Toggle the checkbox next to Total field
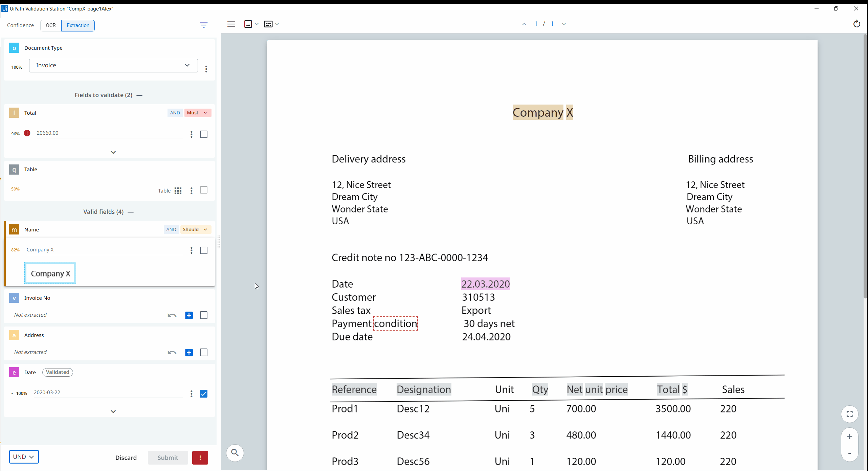The width and height of the screenshot is (868, 471). 204,135
